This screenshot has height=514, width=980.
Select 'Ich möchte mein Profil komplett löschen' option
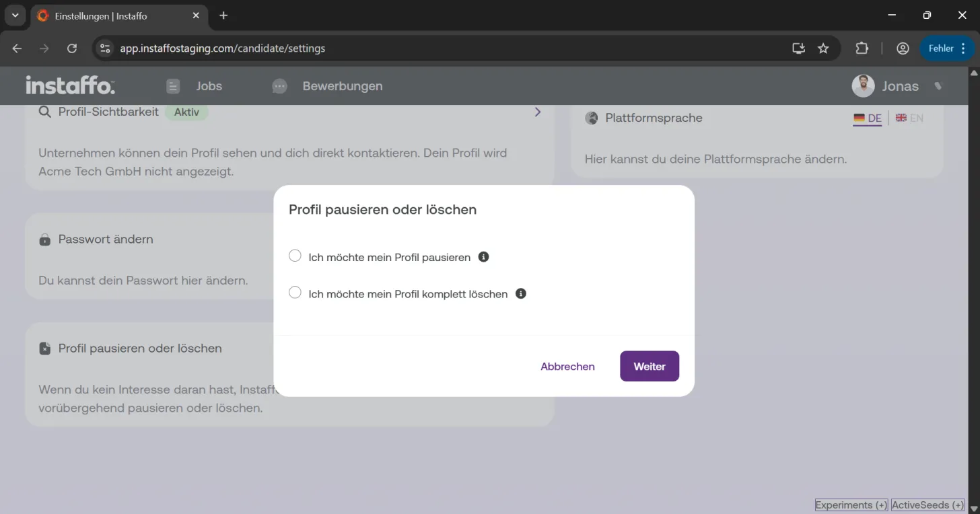click(295, 293)
